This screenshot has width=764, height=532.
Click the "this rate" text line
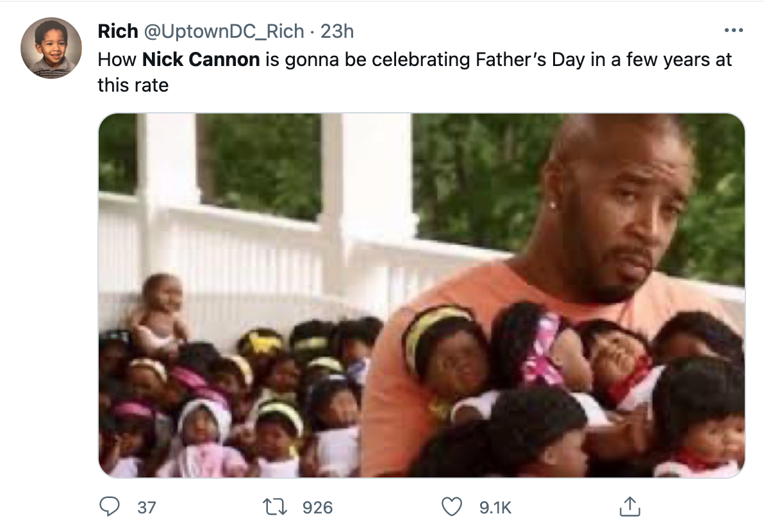[133, 85]
